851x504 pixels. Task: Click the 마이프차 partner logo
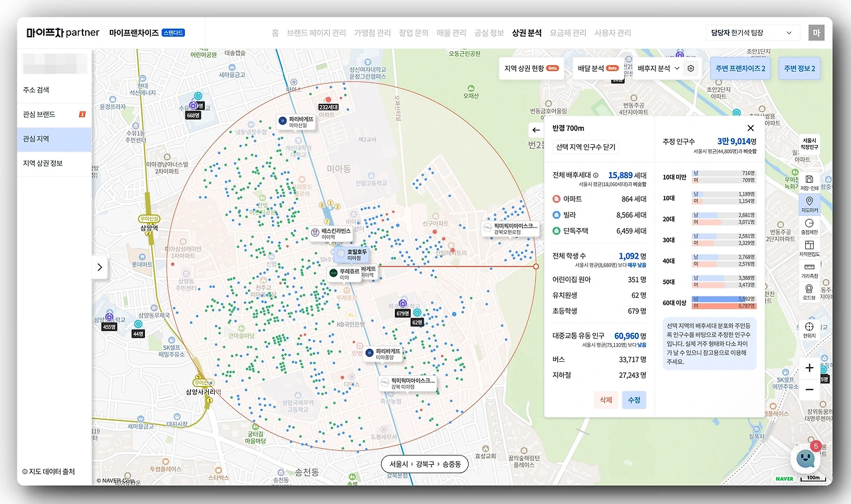click(63, 33)
